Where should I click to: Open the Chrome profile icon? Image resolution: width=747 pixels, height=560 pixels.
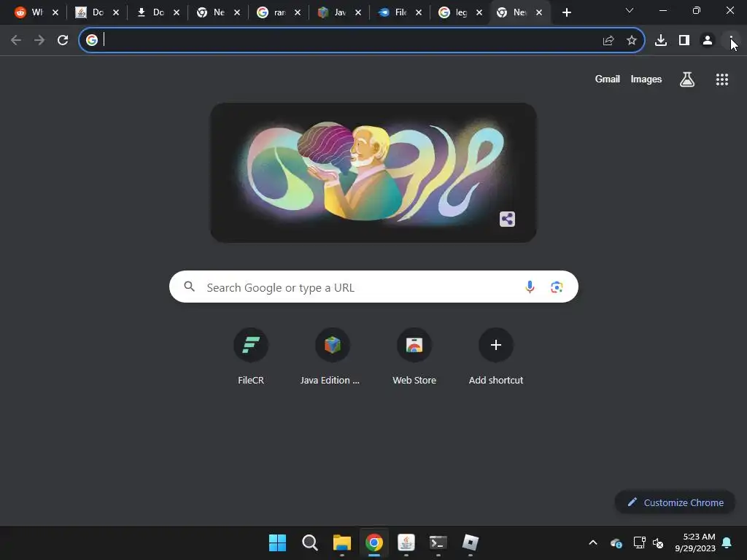708,41
